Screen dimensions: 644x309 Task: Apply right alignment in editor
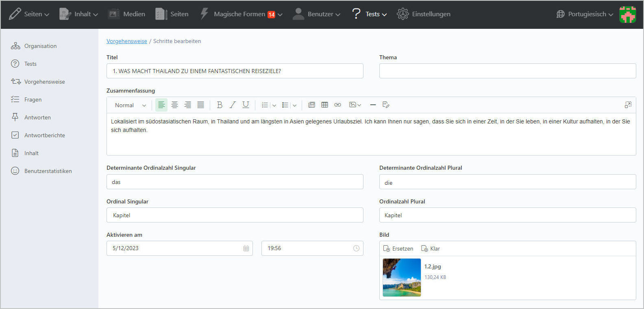[x=187, y=105]
